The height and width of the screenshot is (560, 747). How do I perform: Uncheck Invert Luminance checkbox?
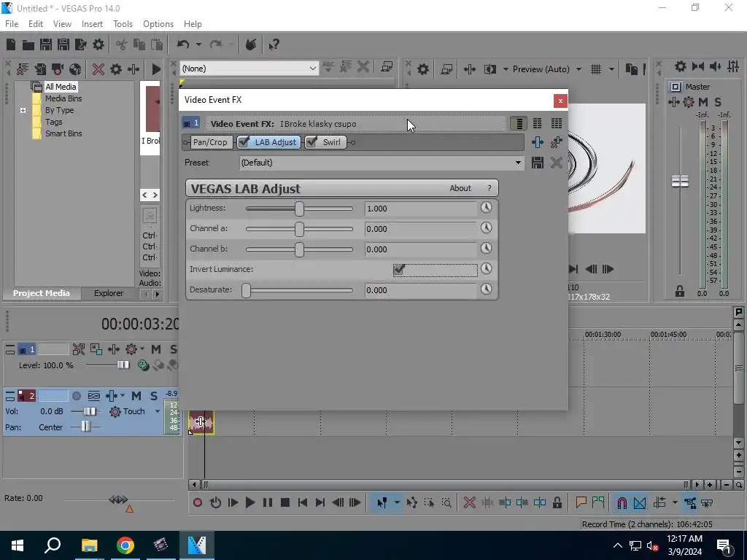click(399, 270)
